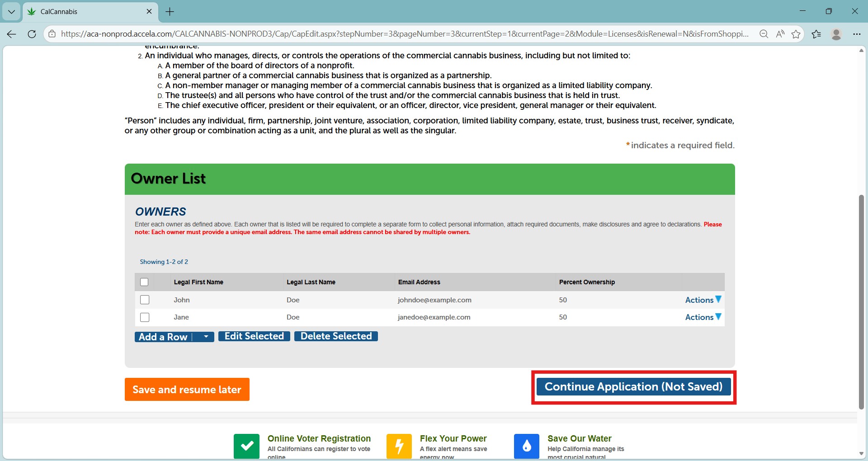The image size is (868, 461).
Task: Click the name John in the table
Action: click(x=182, y=300)
